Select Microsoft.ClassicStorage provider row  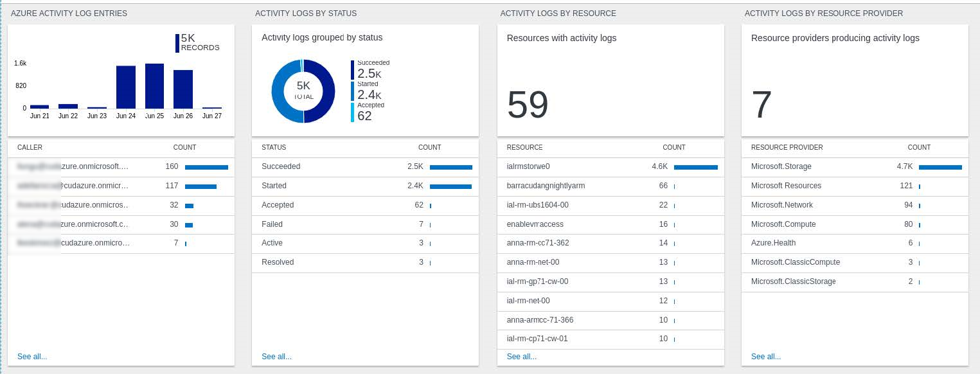855,281
